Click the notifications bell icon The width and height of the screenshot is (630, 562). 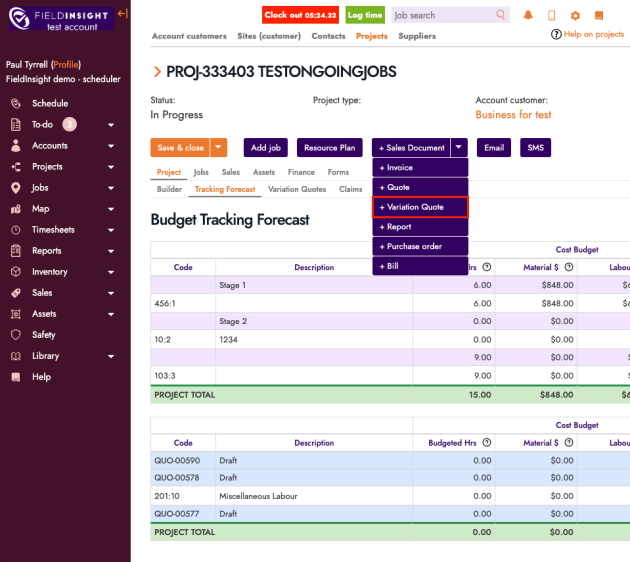(528, 16)
